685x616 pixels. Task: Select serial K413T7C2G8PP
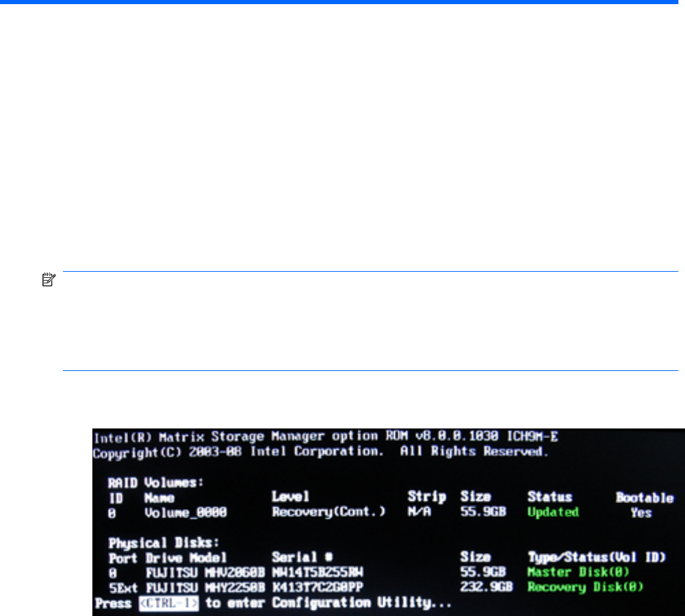318,588
